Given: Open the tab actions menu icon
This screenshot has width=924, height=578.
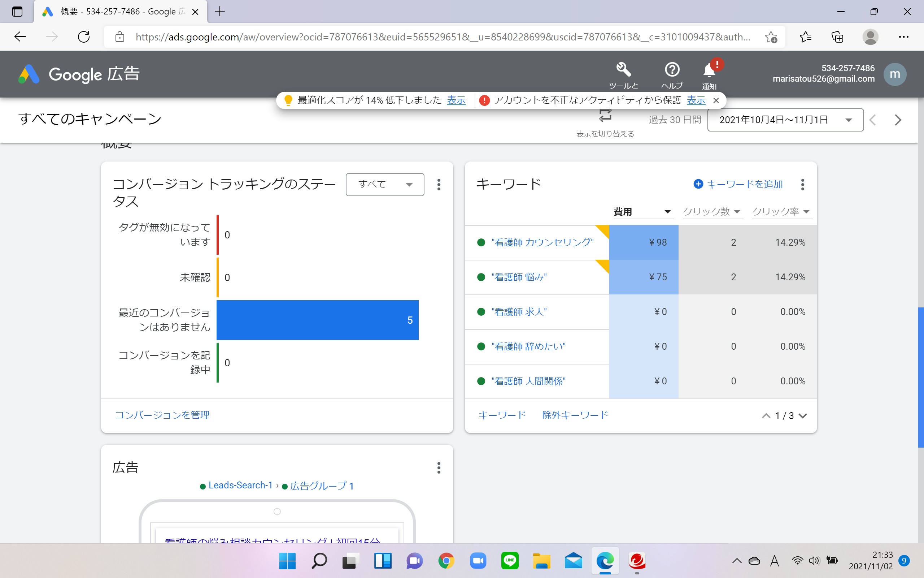Looking at the screenshot, I should (x=17, y=12).
